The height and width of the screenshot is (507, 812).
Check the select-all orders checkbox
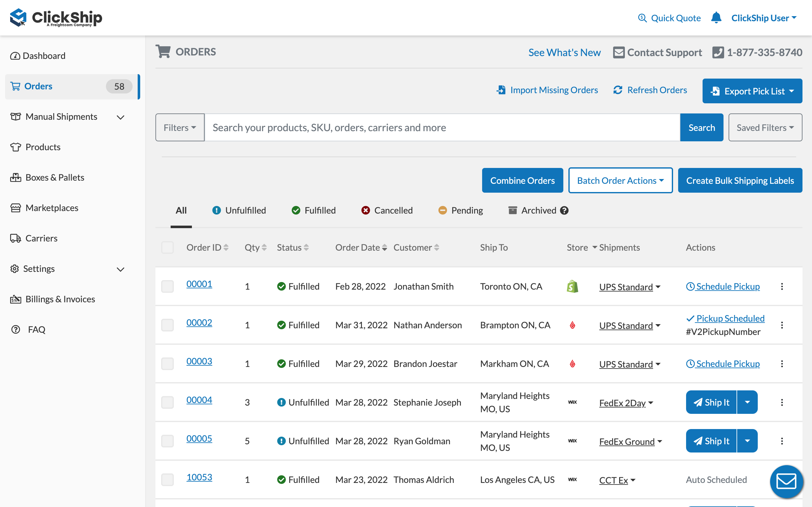[167, 247]
